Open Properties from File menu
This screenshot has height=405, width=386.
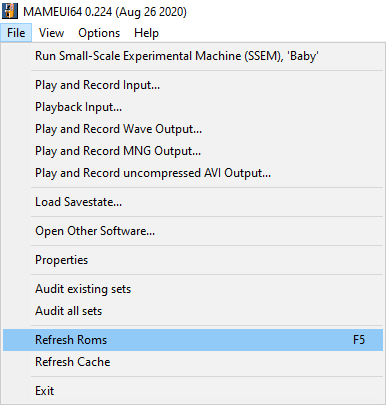(x=193, y=260)
